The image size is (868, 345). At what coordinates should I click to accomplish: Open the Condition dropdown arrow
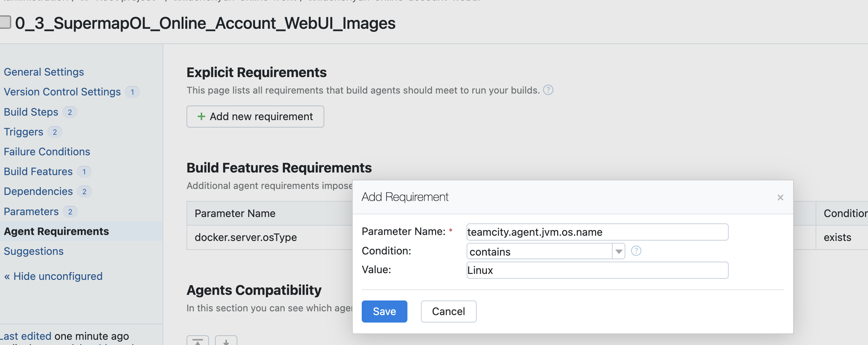pyautogui.click(x=619, y=251)
